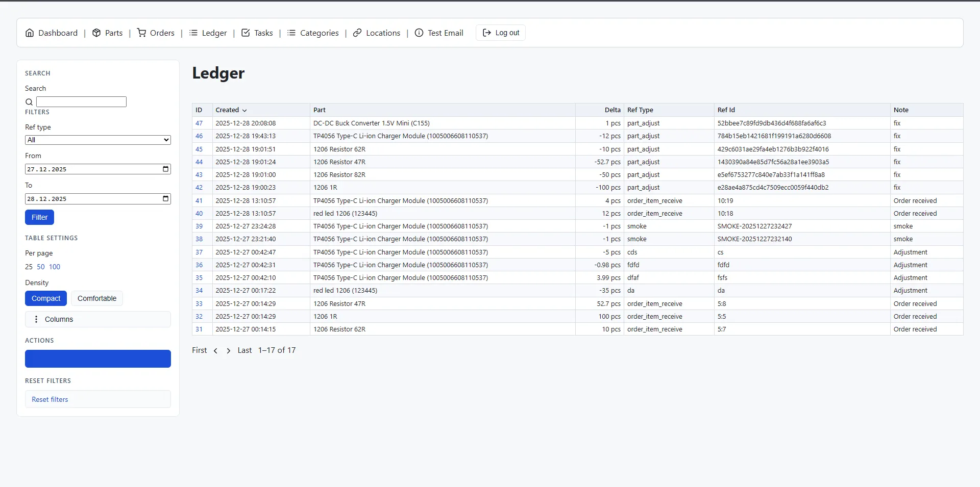
Task: Click the Reset filters link
Action: (x=50, y=399)
